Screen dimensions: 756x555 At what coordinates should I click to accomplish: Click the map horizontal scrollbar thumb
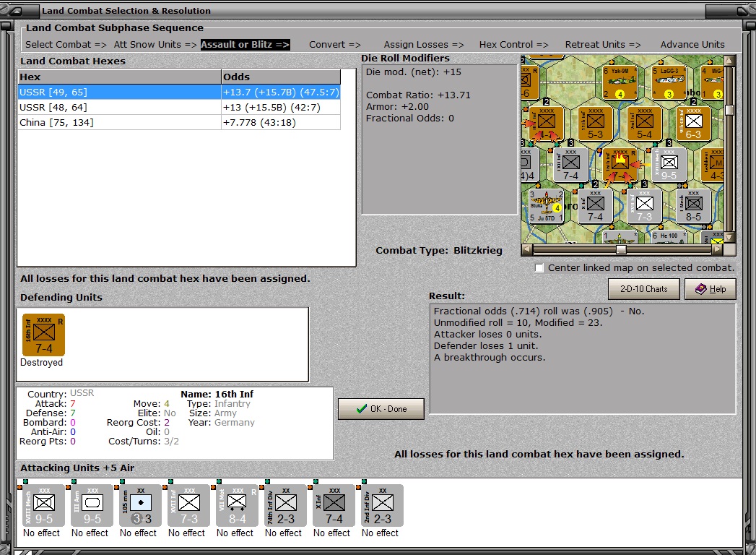pyautogui.click(x=622, y=249)
